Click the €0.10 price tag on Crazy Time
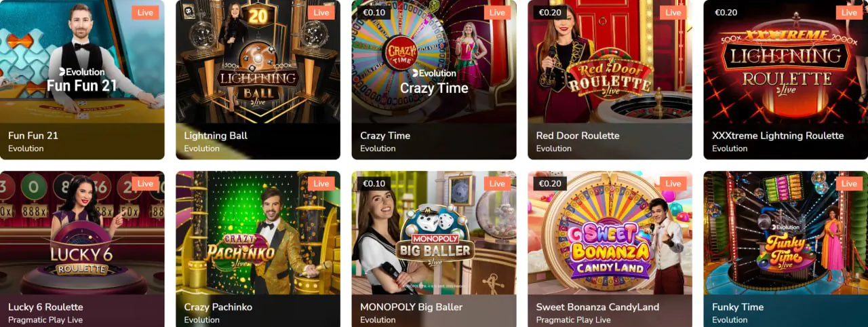 click(374, 12)
